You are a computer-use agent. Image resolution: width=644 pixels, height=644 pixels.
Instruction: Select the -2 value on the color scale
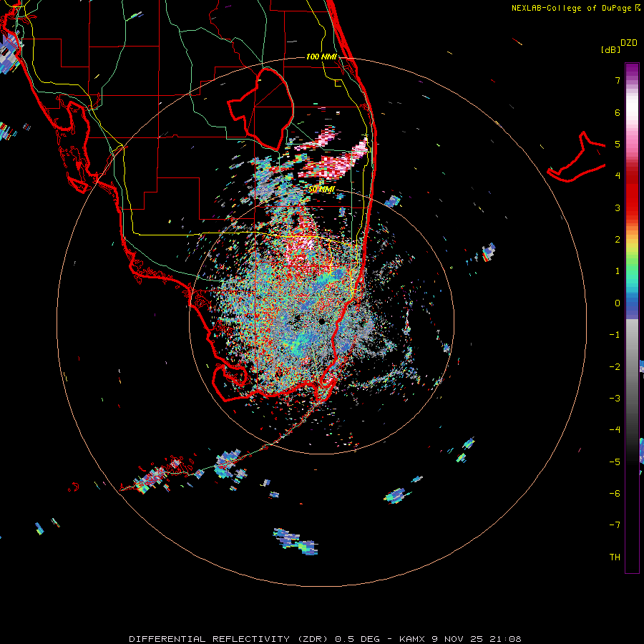pos(615,367)
